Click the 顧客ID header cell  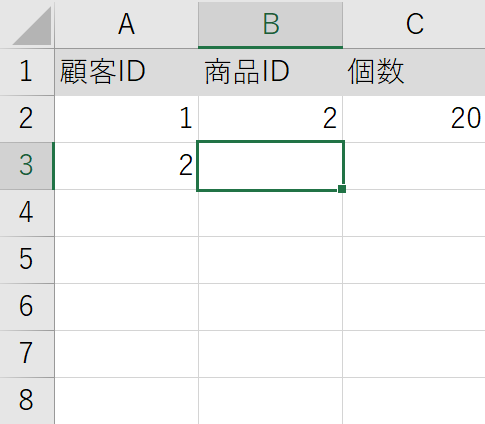[126, 72]
